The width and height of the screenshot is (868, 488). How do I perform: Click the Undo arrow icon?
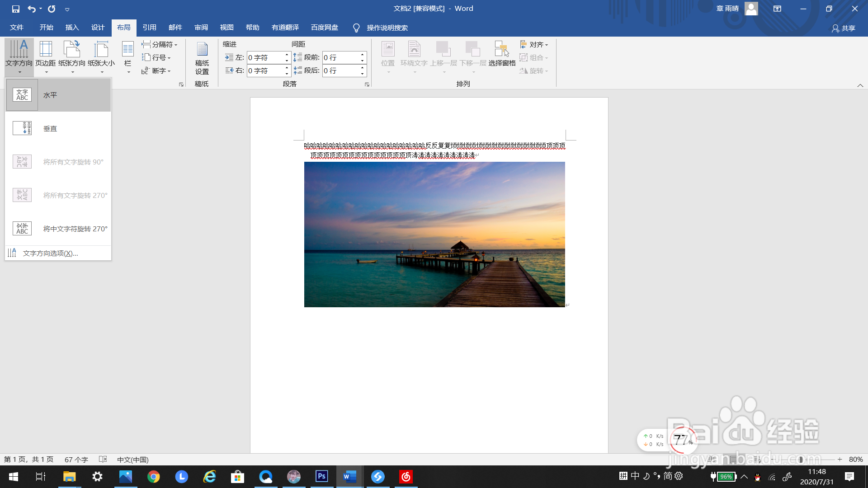click(x=31, y=9)
